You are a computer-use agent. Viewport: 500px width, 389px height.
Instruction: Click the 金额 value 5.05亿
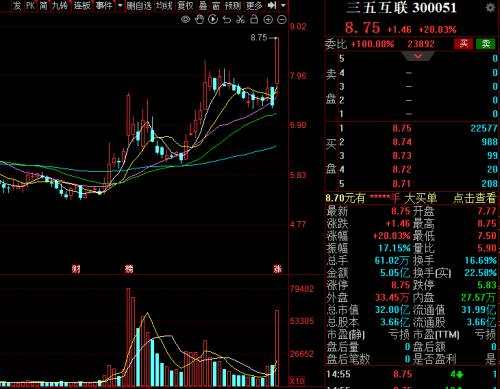[395, 273]
